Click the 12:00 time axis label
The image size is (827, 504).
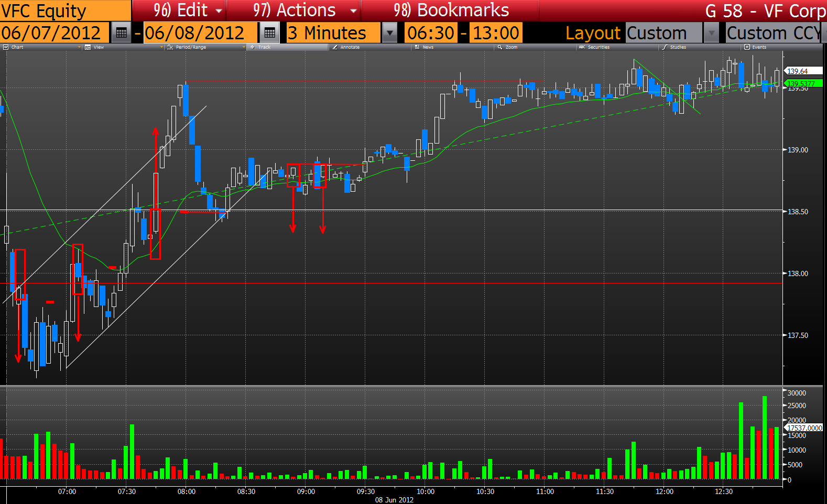(665, 491)
